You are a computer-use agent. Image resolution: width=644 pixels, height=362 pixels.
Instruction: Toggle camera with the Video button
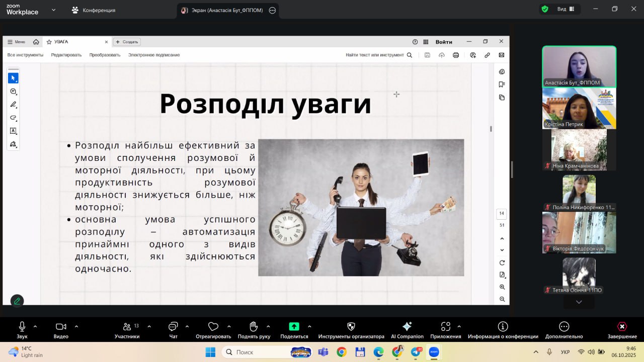61,327
